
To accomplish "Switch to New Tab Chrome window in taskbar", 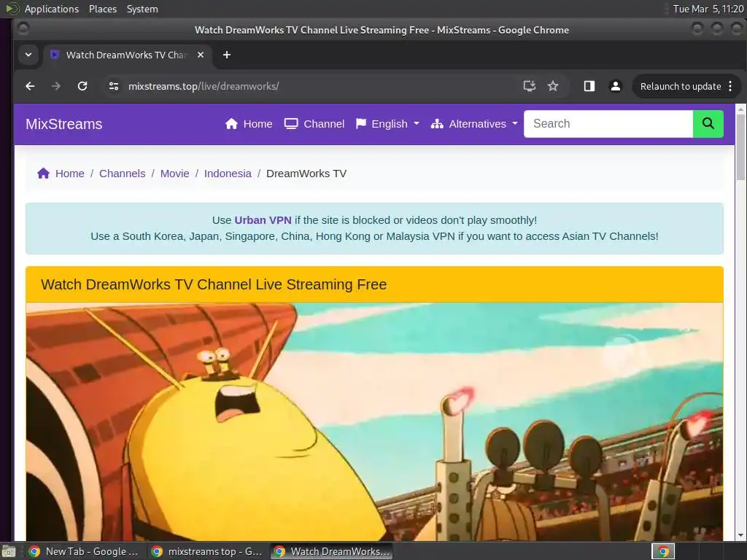I will pos(83,551).
